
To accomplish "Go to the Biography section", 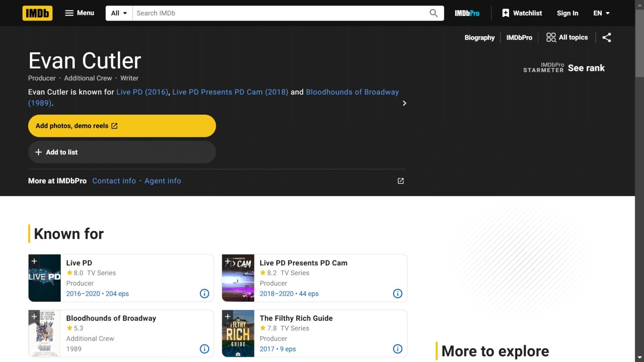I will click(x=479, y=37).
